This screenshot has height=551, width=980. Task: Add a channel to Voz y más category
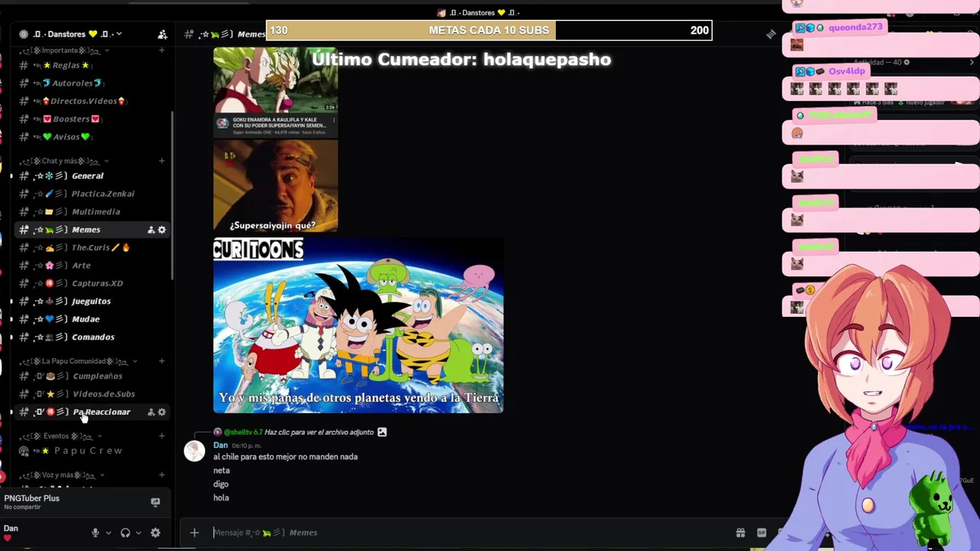click(162, 475)
